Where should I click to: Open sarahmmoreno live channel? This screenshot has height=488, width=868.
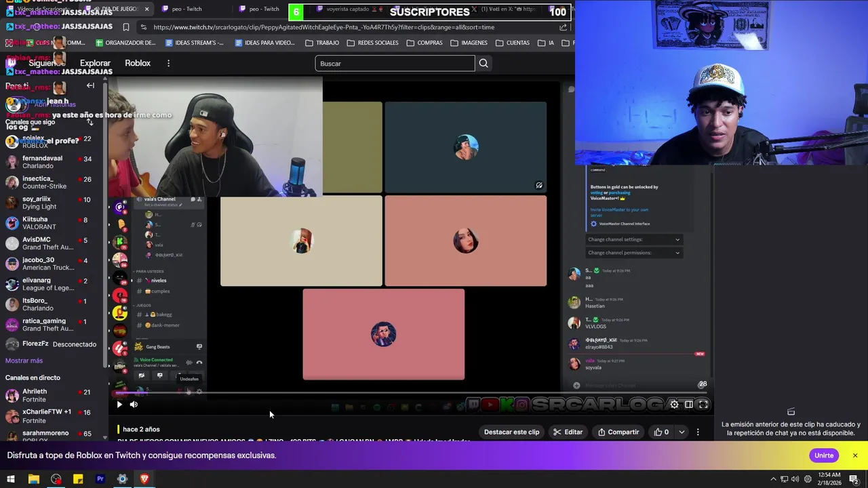(x=51, y=435)
